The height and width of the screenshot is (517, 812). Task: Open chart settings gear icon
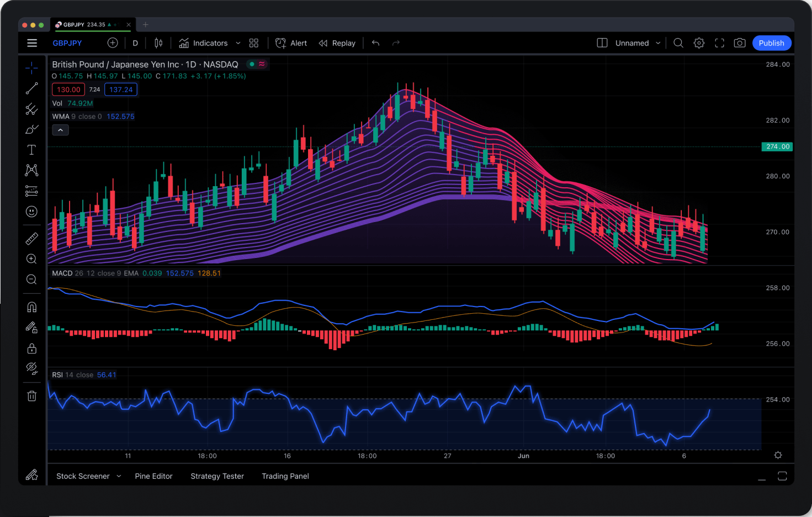pyautogui.click(x=699, y=43)
